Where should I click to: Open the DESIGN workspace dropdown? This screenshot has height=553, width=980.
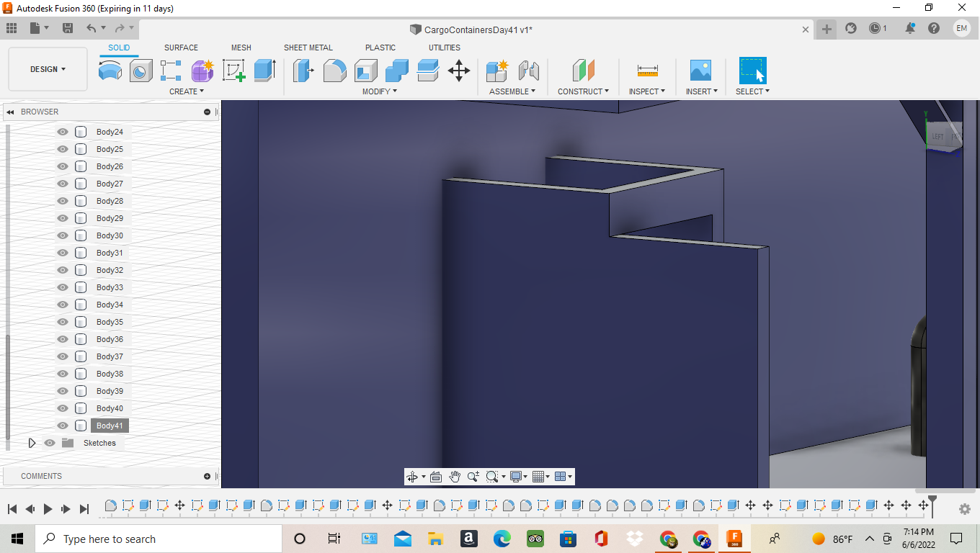point(48,70)
